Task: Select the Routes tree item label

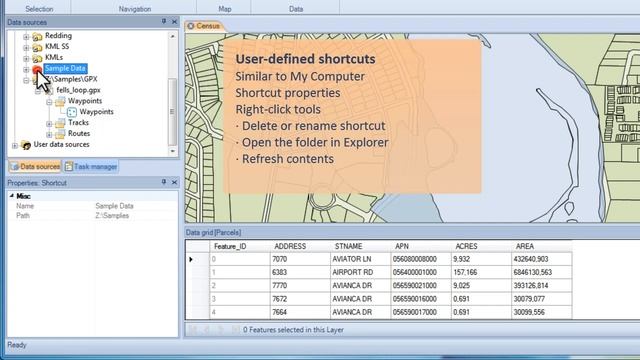Action: click(x=79, y=133)
